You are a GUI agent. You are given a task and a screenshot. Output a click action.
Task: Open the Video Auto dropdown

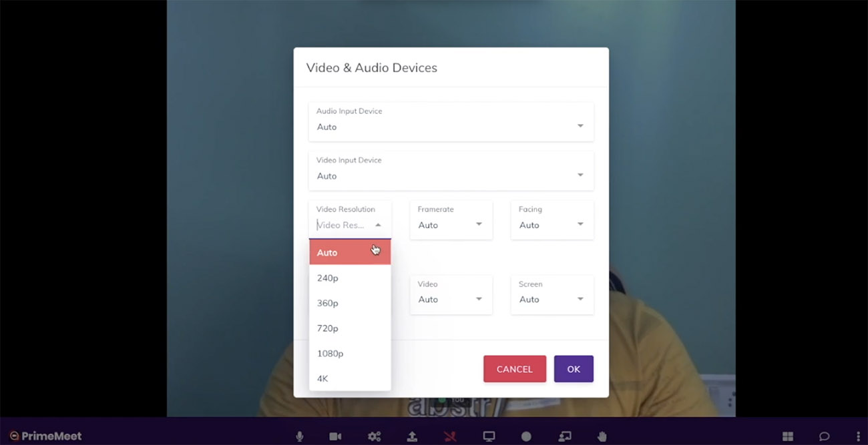[x=451, y=294]
